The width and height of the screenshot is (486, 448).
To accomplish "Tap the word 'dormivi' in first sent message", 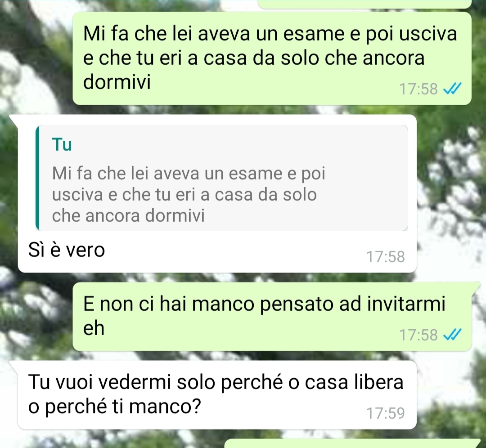I will [x=117, y=82].
